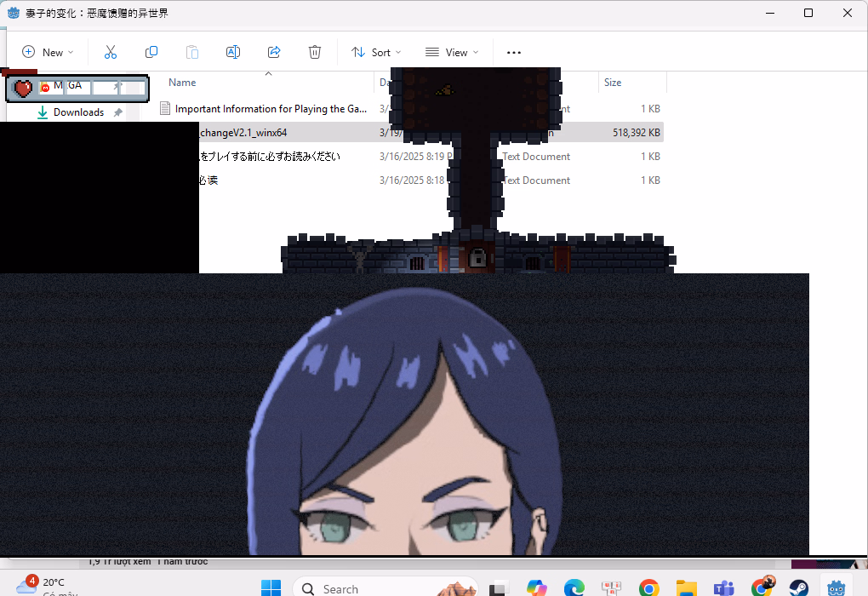Sort files by Name column header
868x596 pixels.
[x=182, y=83]
